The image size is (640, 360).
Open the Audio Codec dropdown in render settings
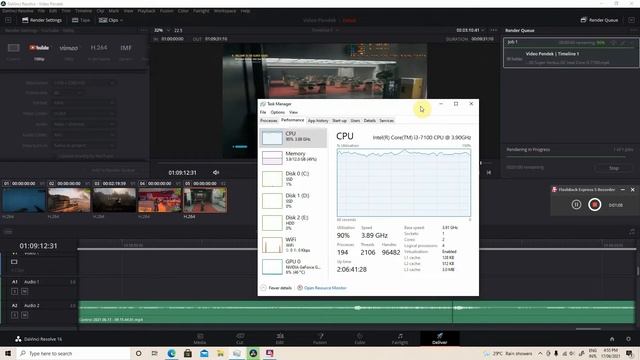(x=84, y=135)
